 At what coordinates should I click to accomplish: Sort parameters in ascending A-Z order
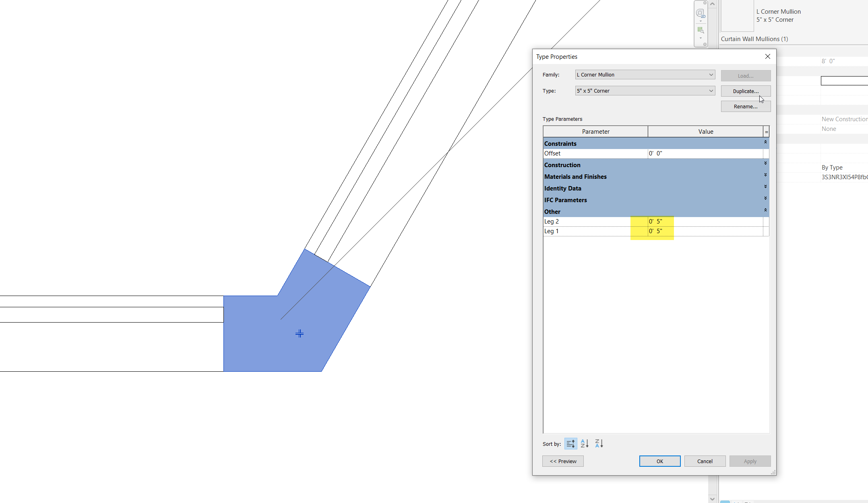584,443
